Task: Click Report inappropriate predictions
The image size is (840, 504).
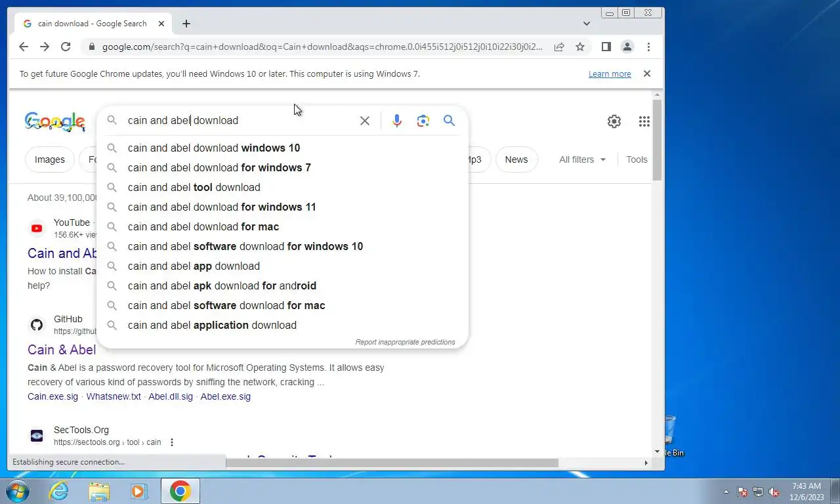Action: (x=405, y=342)
